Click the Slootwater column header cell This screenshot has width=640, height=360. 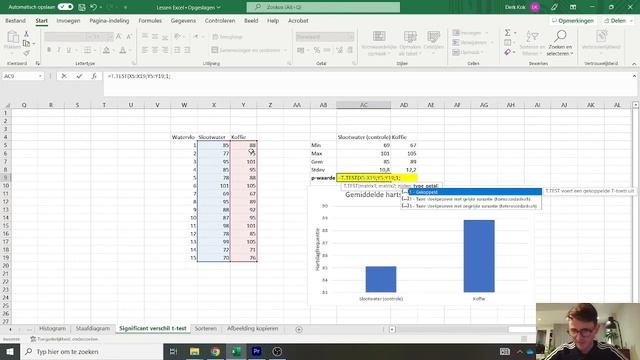pos(214,137)
